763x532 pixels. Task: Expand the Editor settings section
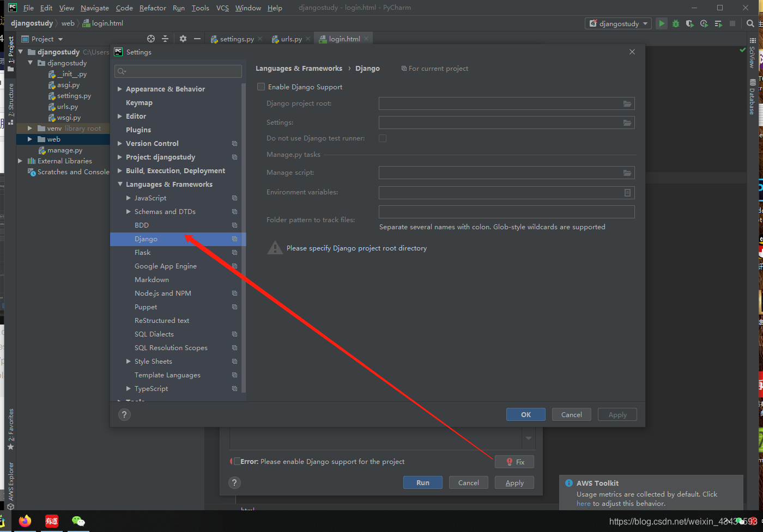120,116
